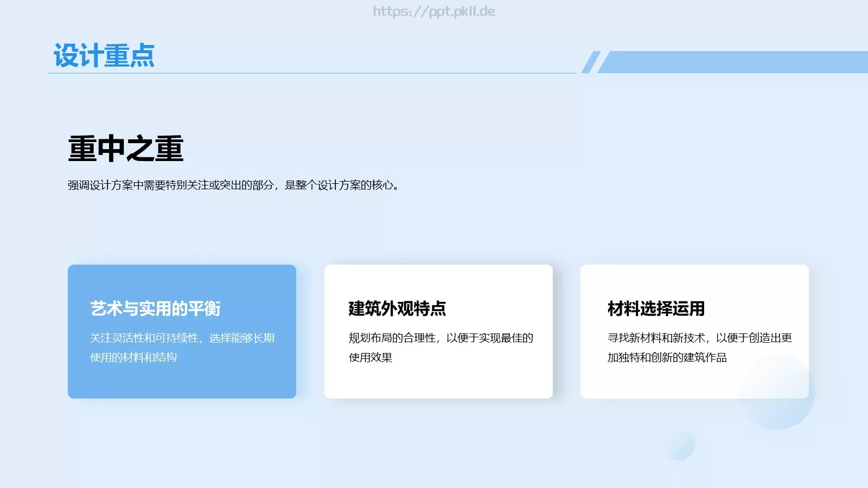This screenshot has height=488, width=868.
Task: Click the slide title 设计重点
Action: click(x=104, y=56)
